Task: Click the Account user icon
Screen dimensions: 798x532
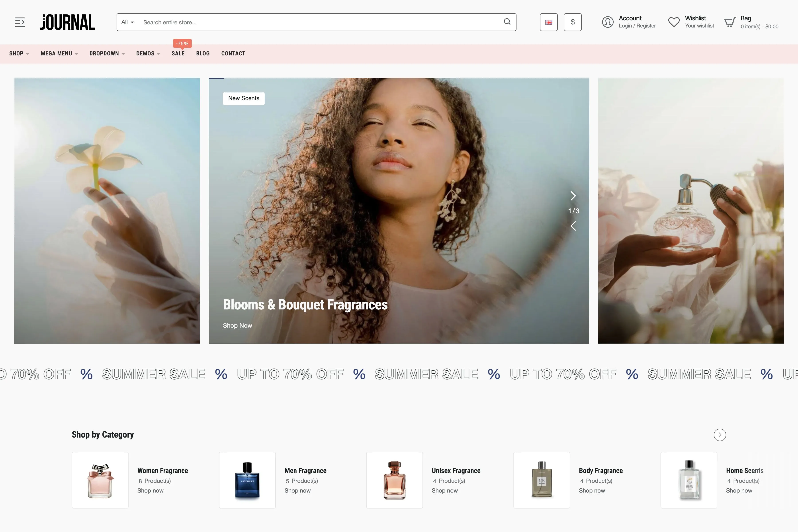Action: pyautogui.click(x=607, y=22)
